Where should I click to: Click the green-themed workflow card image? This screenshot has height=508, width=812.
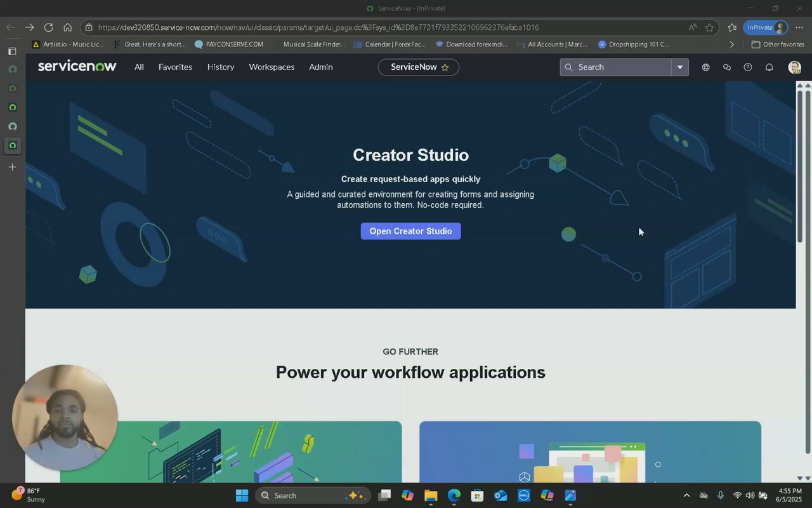pos(231,451)
